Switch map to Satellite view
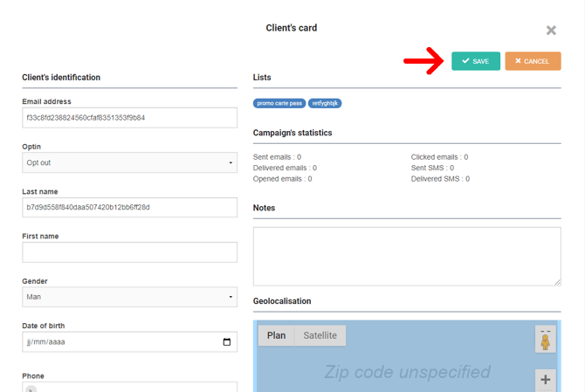This screenshot has width=585, height=392. [x=320, y=335]
